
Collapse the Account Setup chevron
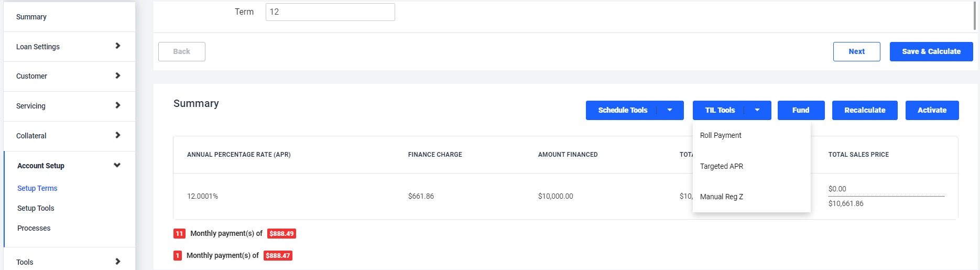click(x=117, y=165)
